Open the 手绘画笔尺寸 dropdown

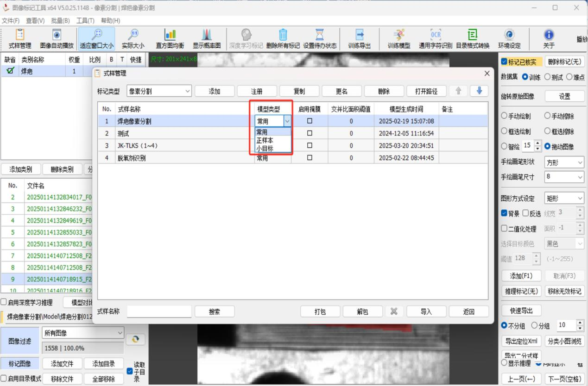[x=564, y=177]
